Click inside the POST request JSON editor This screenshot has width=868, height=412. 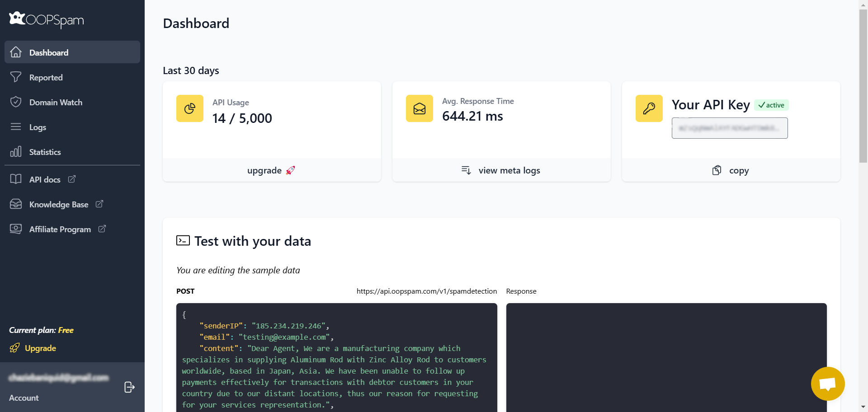(337, 357)
